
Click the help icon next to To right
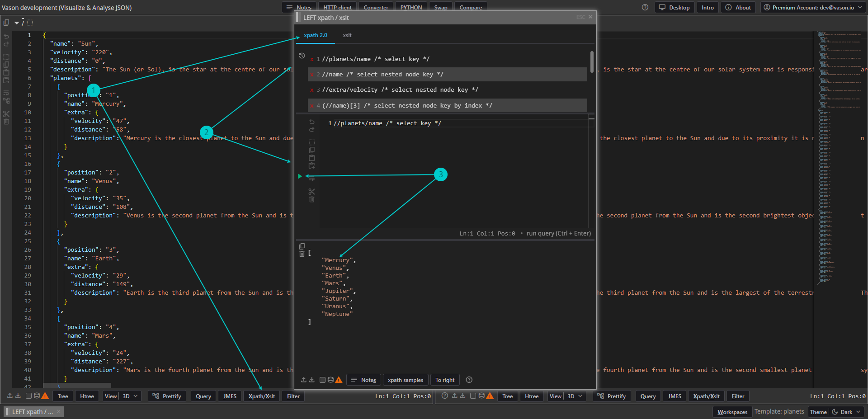[x=469, y=380]
